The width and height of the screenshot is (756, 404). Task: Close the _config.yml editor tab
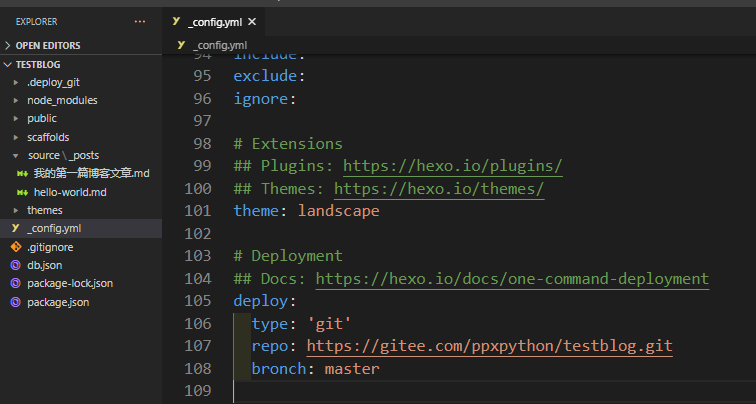click(x=252, y=22)
